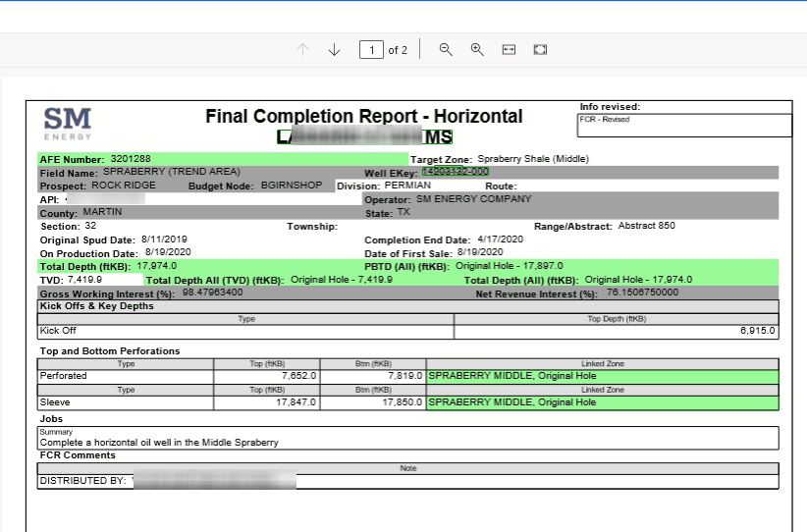Image resolution: width=807 pixels, height=532 pixels.
Task: Select the Jobs summary text
Action: [159, 443]
